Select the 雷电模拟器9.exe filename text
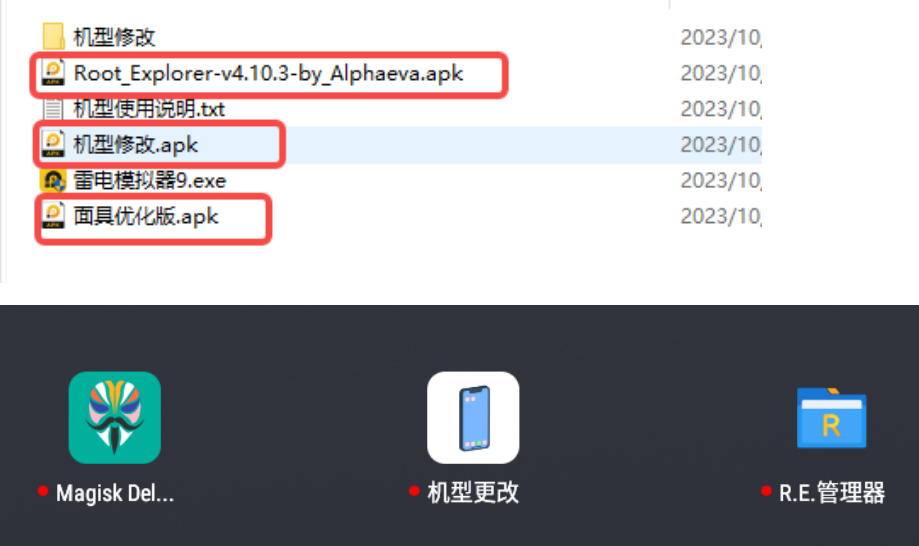This screenshot has height=546, width=919. pyautogui.click(x=149, y=180)
